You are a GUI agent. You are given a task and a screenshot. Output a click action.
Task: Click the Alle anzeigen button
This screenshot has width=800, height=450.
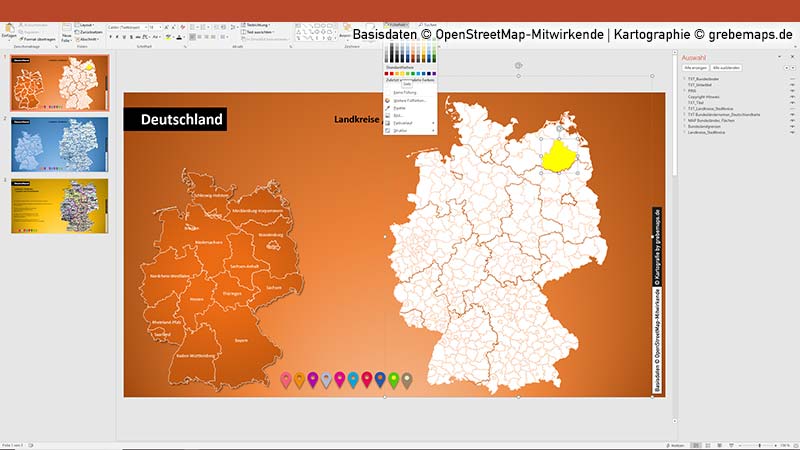[696, 70]
